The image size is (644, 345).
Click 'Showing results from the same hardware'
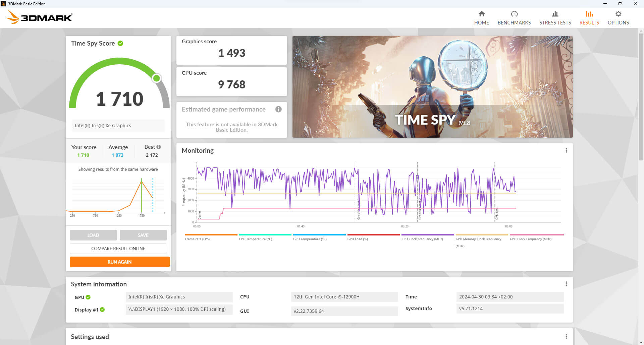pyautogui.click(x=118, y=169)
